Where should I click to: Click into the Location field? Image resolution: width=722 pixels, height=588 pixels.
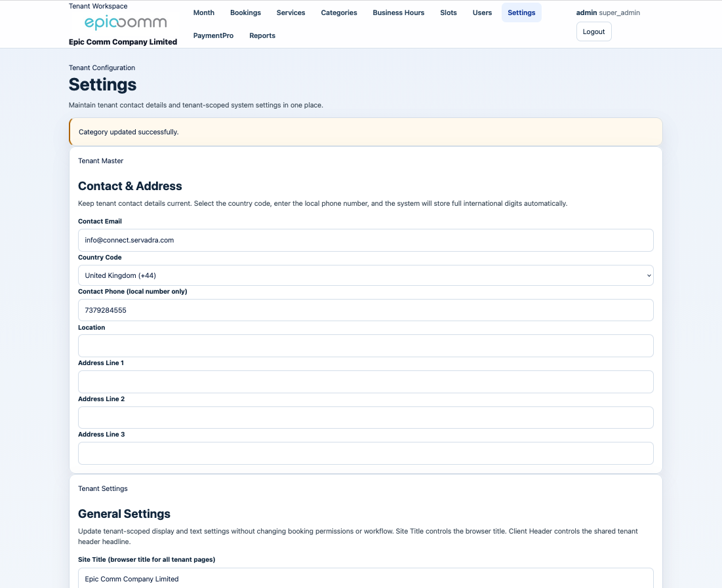click(x=365, y=345)
